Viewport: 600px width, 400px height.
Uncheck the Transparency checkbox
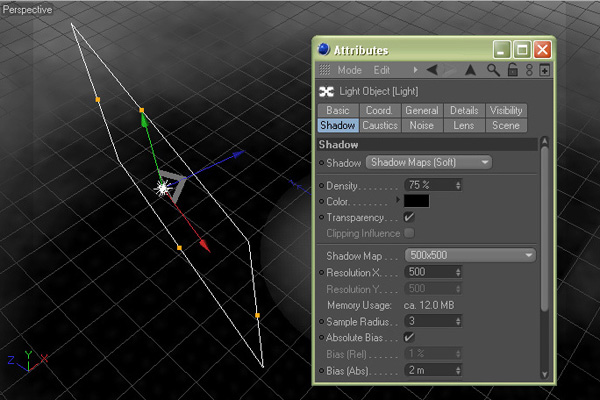pyautogui.click(x=409, y=217)
